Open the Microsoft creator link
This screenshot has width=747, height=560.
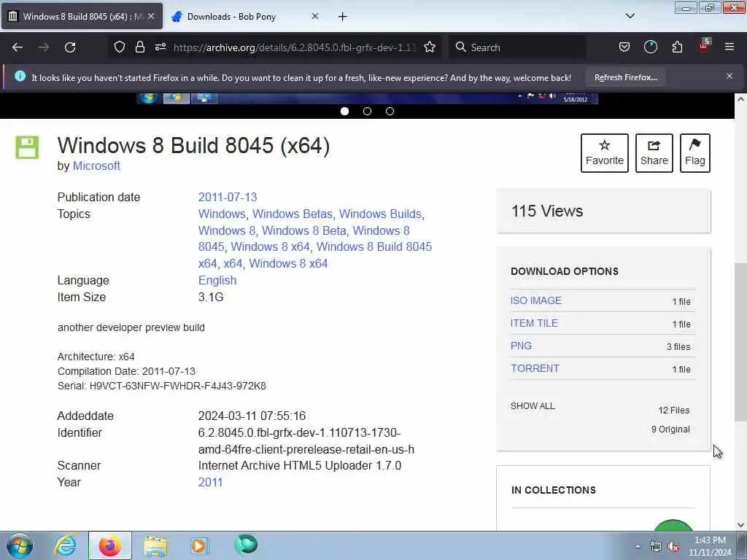coord(96,166)
